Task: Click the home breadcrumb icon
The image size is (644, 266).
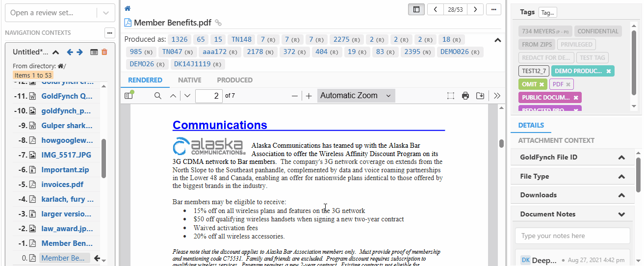Action: (x=128, y=8)
